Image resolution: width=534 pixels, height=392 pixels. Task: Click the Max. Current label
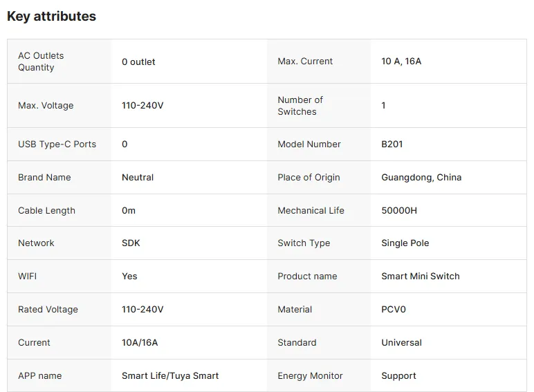(305, 62)
